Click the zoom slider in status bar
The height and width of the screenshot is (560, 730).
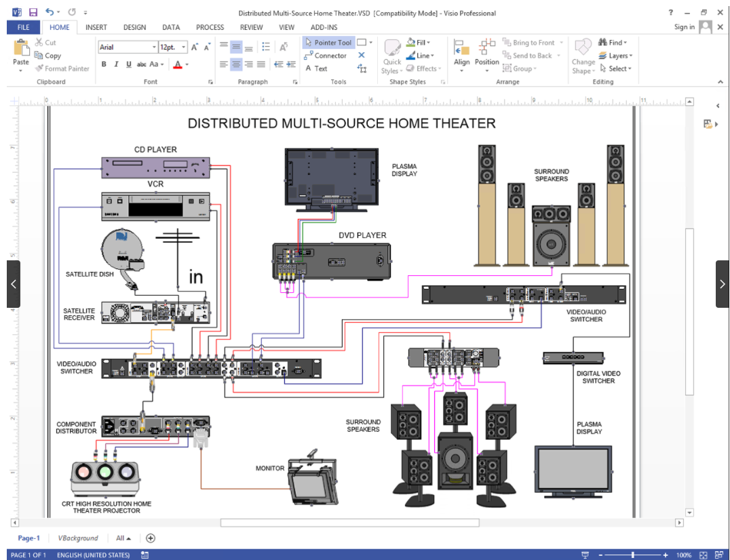pos(632,555)
